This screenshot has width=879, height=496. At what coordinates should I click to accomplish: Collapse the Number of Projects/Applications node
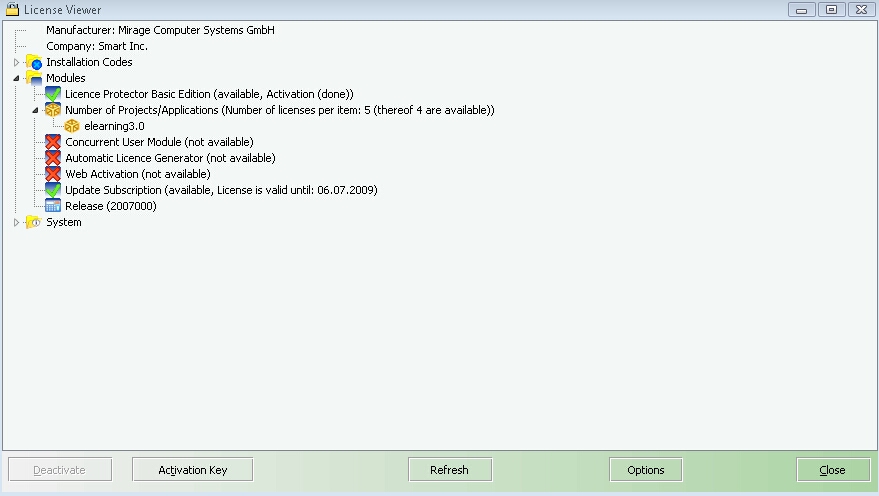tap(35, 110)
